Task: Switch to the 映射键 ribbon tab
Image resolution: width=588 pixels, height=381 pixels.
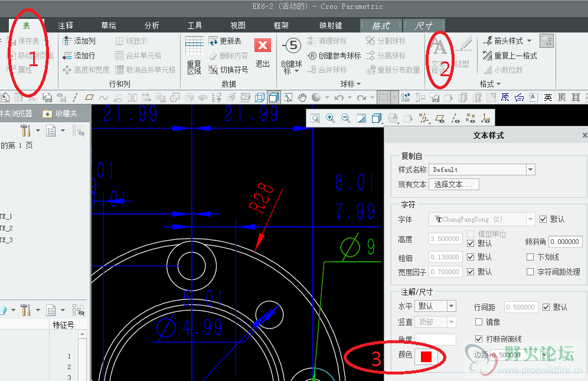Action: (331, 25)
